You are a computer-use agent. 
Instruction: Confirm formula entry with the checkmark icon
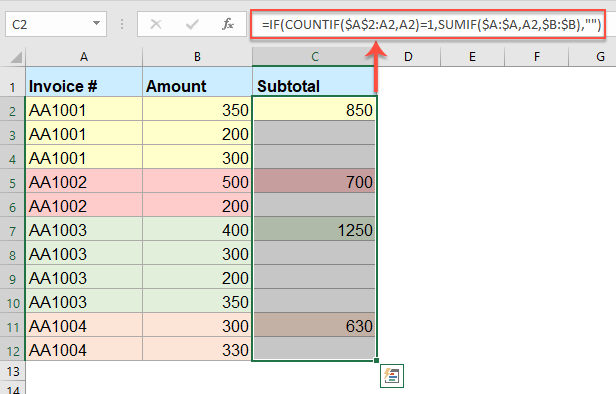tap(192, 24)
